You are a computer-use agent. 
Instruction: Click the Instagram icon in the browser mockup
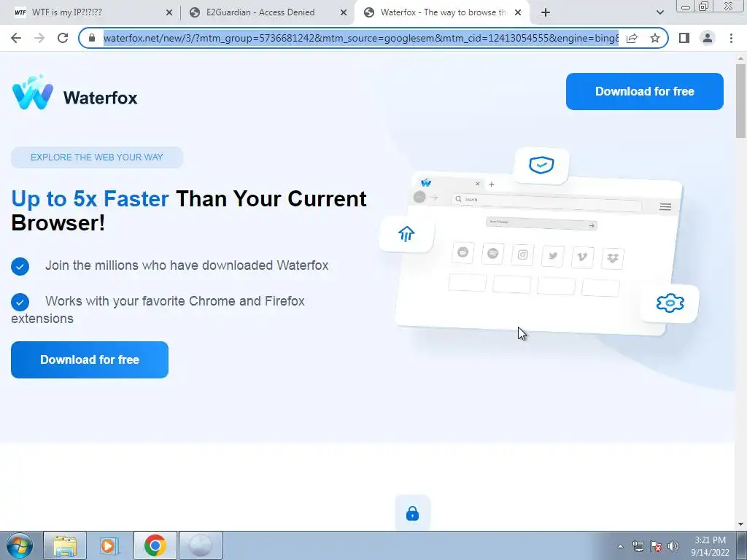[522, 254]
